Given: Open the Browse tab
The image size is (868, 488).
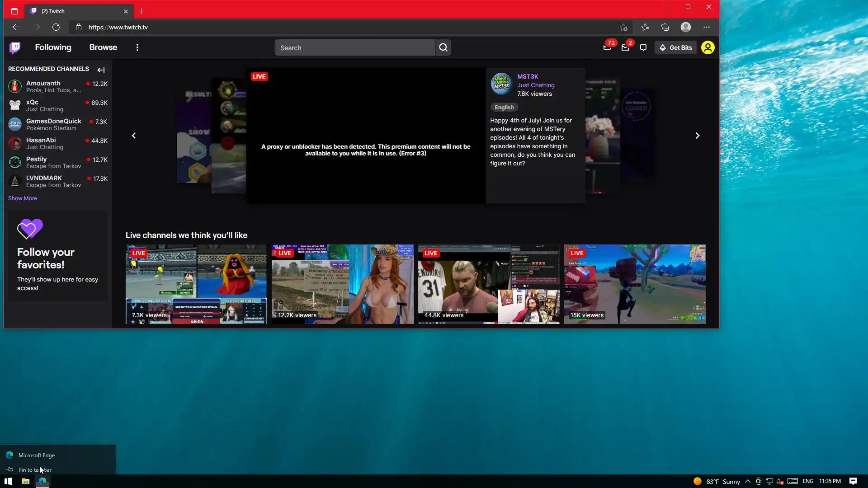Looking at the screenshot, I should coord(103,47).
